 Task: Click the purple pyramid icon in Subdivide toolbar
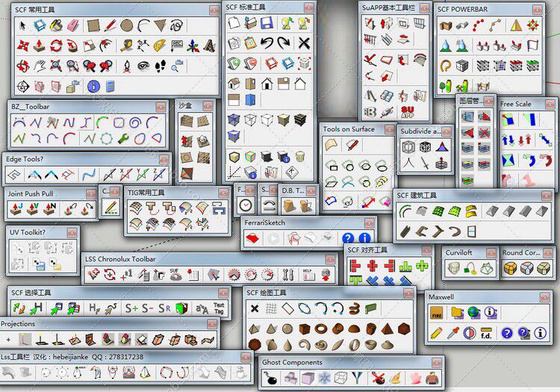tap(442, 147)
